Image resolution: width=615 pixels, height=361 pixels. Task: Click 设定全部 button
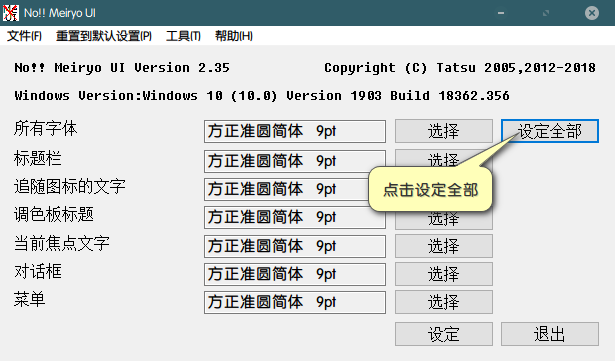coord(550,131)
